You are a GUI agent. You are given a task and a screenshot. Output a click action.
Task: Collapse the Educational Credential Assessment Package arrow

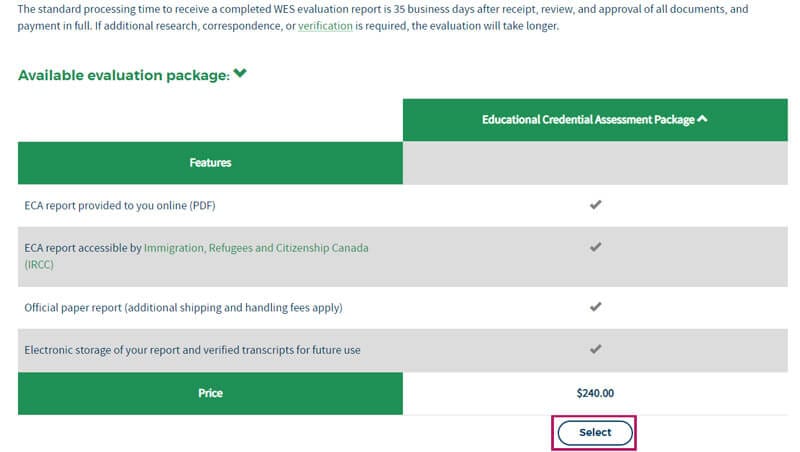pyautogui.click(x=703, y=119)
